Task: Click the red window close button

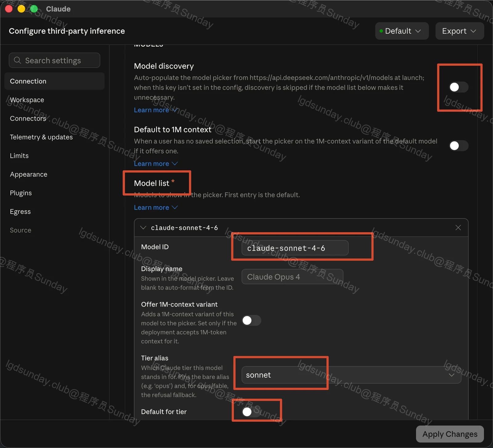Action: point(9,9)
